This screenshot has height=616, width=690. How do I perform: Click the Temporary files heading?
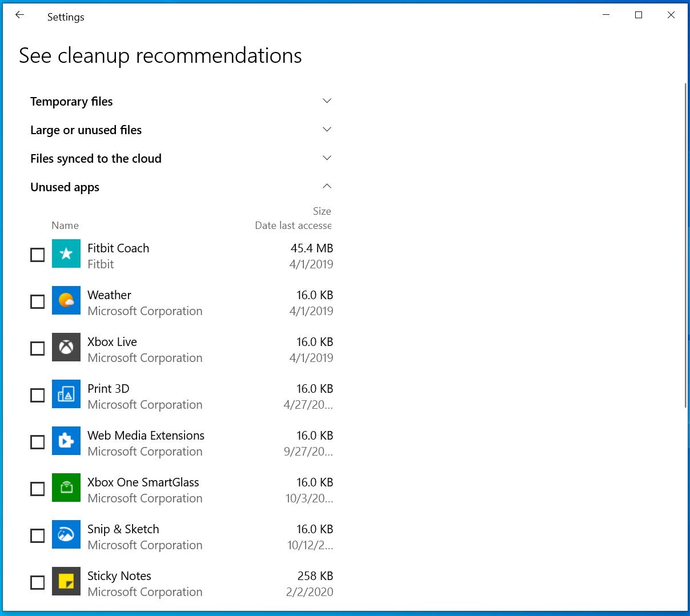[71, 102]
